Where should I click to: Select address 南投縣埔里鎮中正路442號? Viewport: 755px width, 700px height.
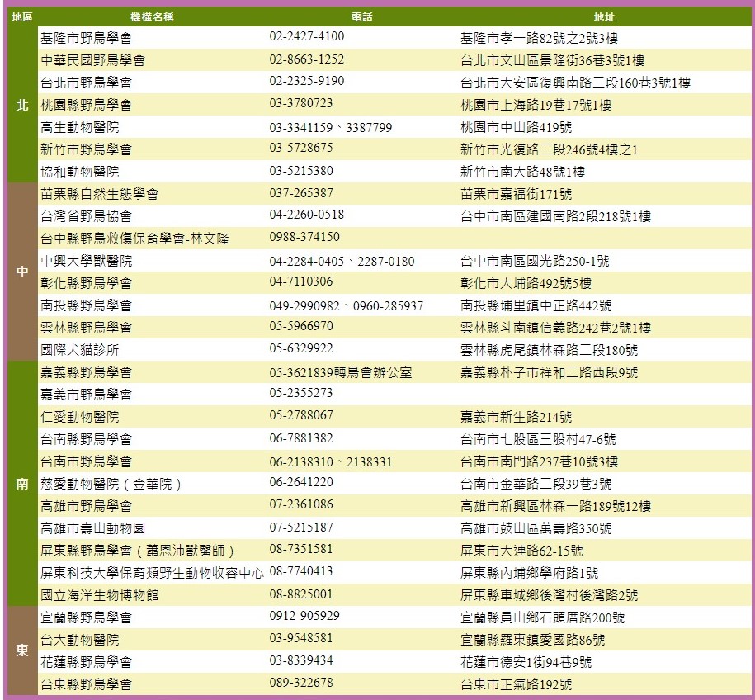[x=536, y=305]
